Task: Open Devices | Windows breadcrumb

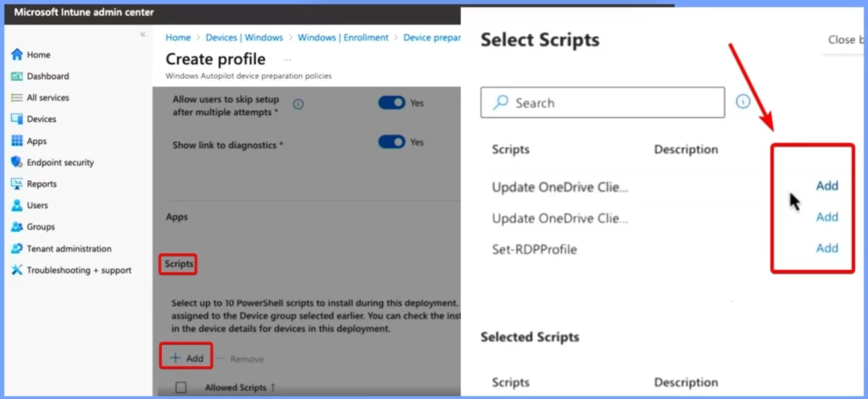Action: (x=244, y=37)
